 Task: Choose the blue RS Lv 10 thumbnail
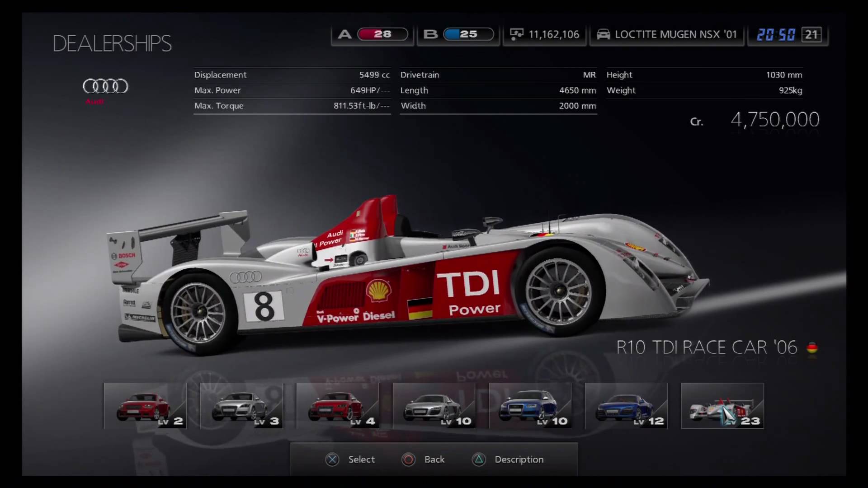(530, 406)
